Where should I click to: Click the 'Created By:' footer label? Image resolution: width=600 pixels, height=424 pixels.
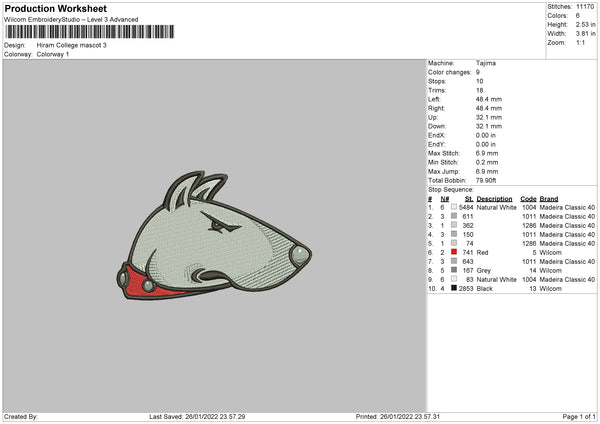point(21,416)
